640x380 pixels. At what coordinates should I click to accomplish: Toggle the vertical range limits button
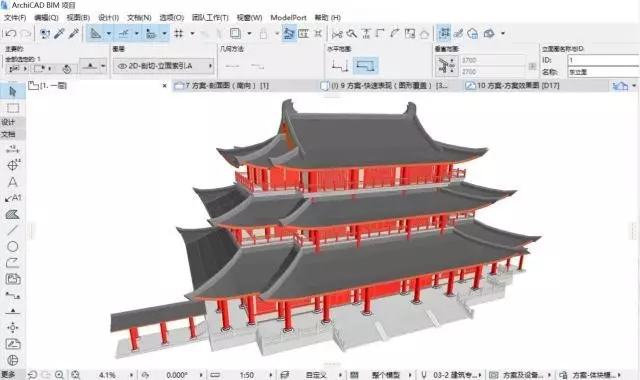point(447,66)
